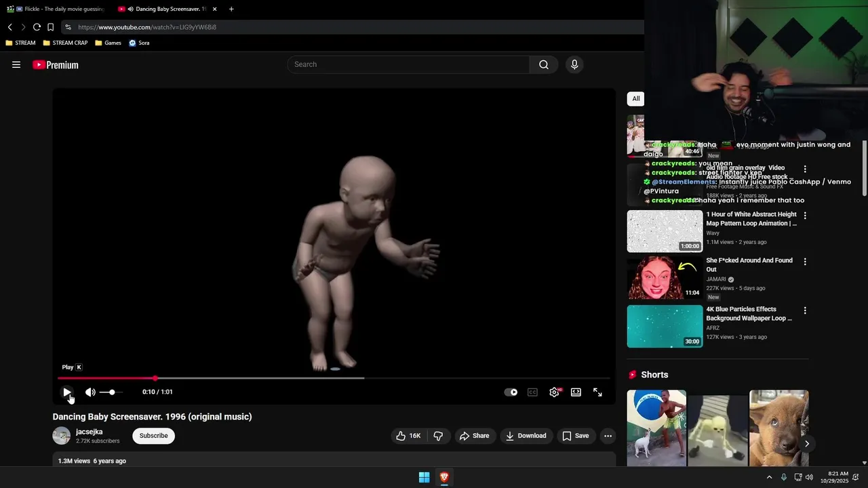
Task: Open the Windows Start menu
Action: (424, 477)
